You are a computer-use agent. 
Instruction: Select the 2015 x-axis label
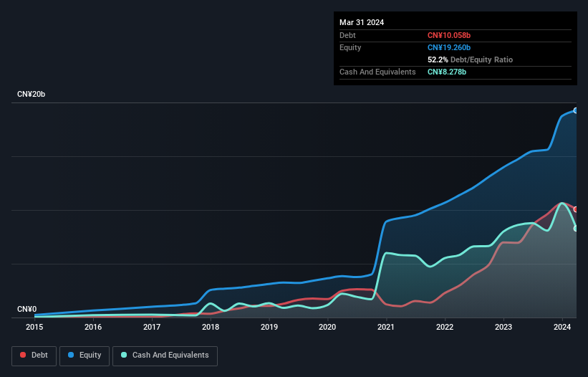click(34, 327)
